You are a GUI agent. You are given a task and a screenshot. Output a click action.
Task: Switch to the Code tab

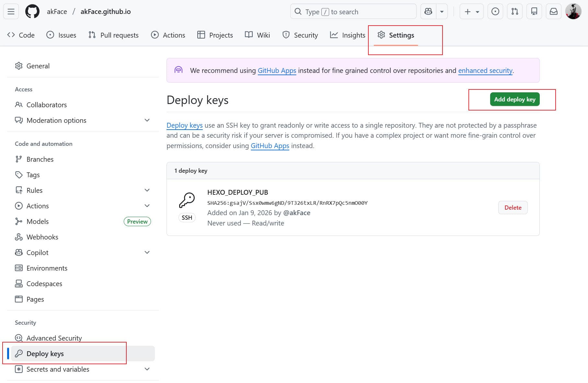click(21, 35)
